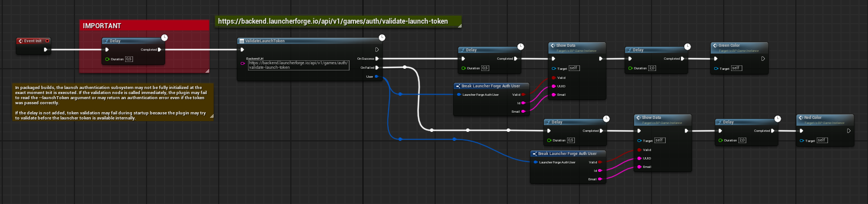The height and width of the screenshot is (204, 868).
Task: Click the unconnected exec output pin of ValidateLaunchToken
Action: pyautogui.click(x=378, y=50)
